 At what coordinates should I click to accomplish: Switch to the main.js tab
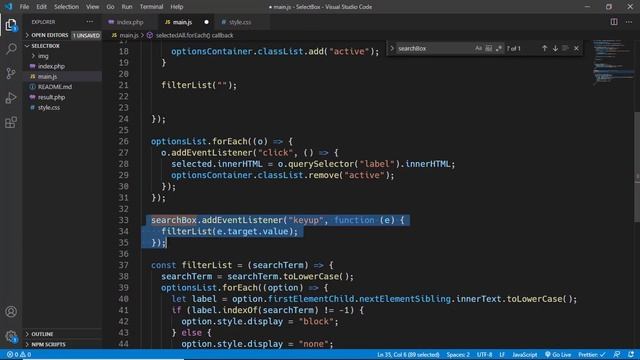pos(182,22)
